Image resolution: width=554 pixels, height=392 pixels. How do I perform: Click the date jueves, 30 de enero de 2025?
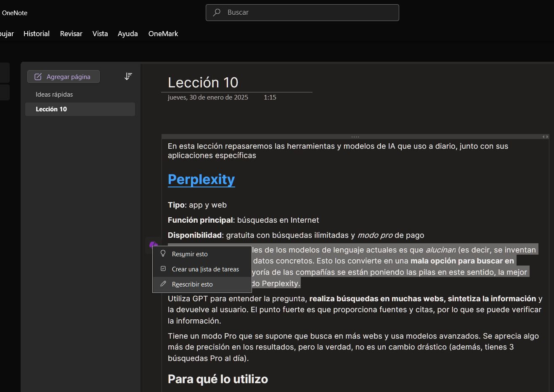208,97
